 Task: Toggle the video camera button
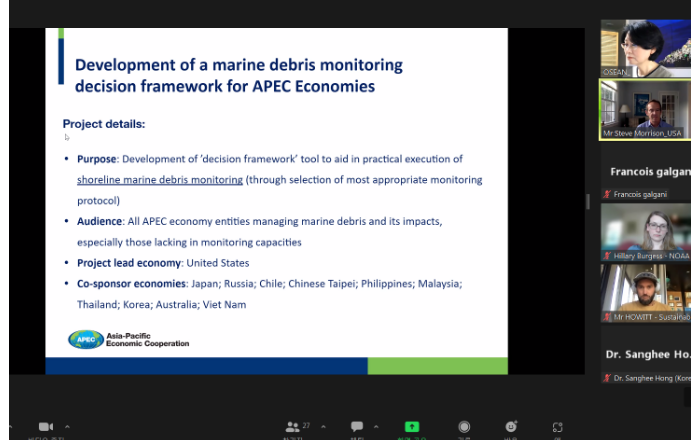click(x=46, y=426)
